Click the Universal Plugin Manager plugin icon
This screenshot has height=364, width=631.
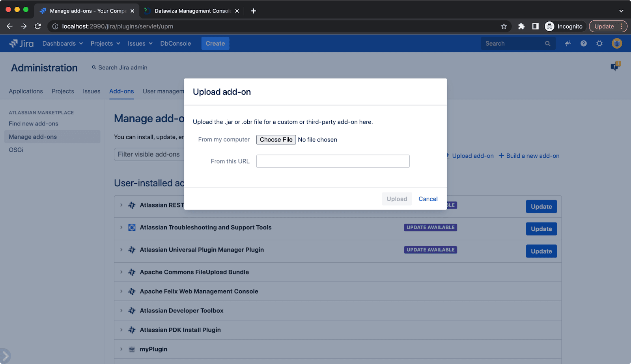(132, 250)
